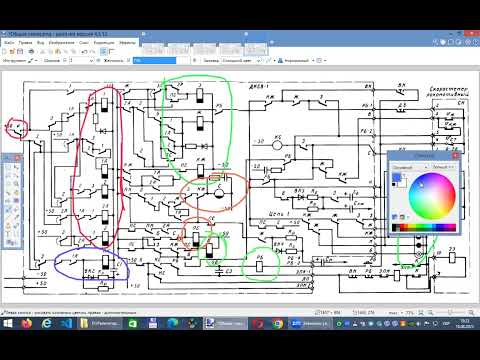480x360 pixels.
Task: Click the More button in Colors window
Action: click(443, 167)
